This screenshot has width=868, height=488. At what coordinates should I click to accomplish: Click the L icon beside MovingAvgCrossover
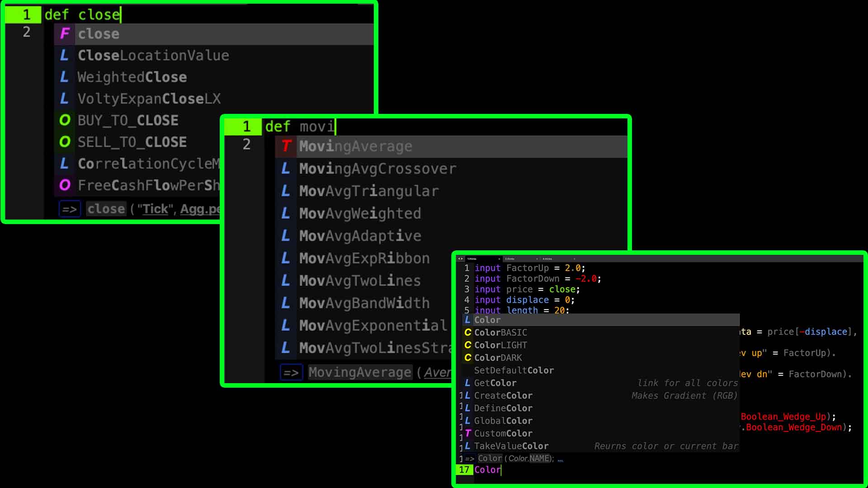(285, 169)
